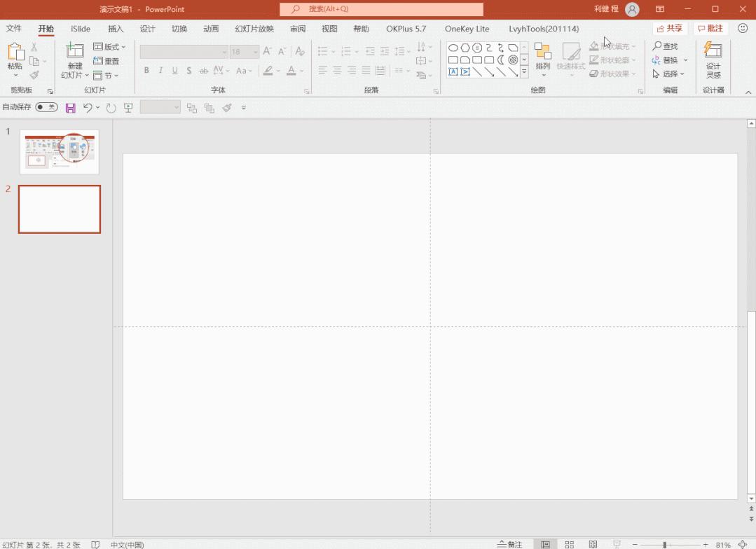This screenshot has height=549, width=756.
Task: Click the Comments (批注) button
Action: click(x=710, y=29)
